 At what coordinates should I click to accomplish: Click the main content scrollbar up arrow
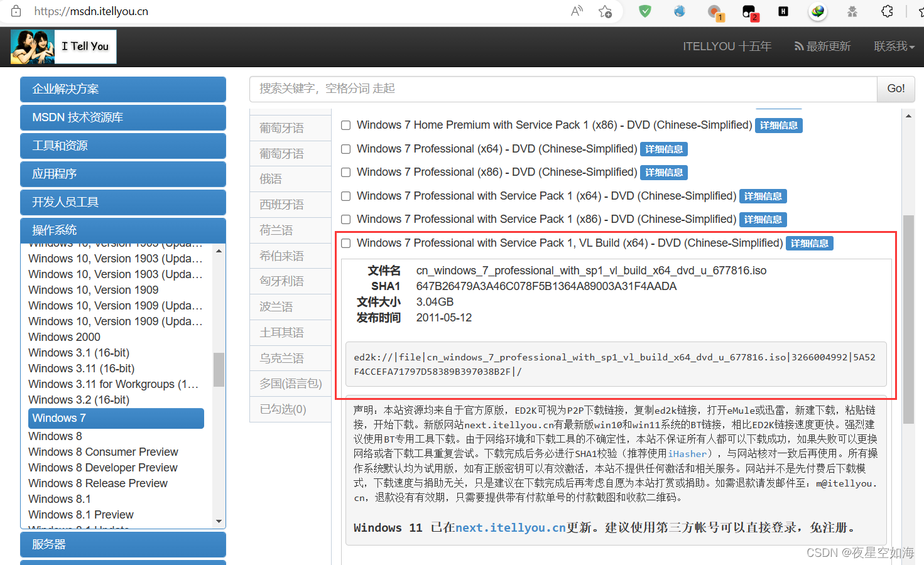click(x=908, y=116)
